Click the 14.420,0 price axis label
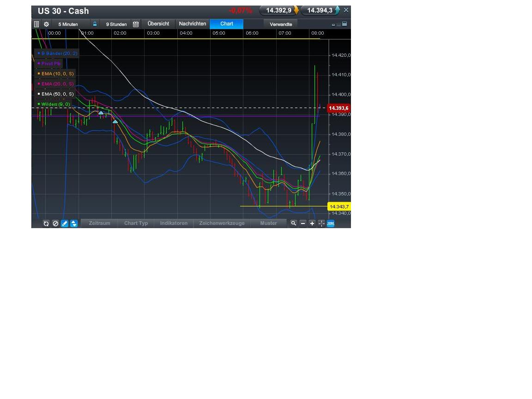The height and width of the screenshot is (399, 532). click(341, 55)
